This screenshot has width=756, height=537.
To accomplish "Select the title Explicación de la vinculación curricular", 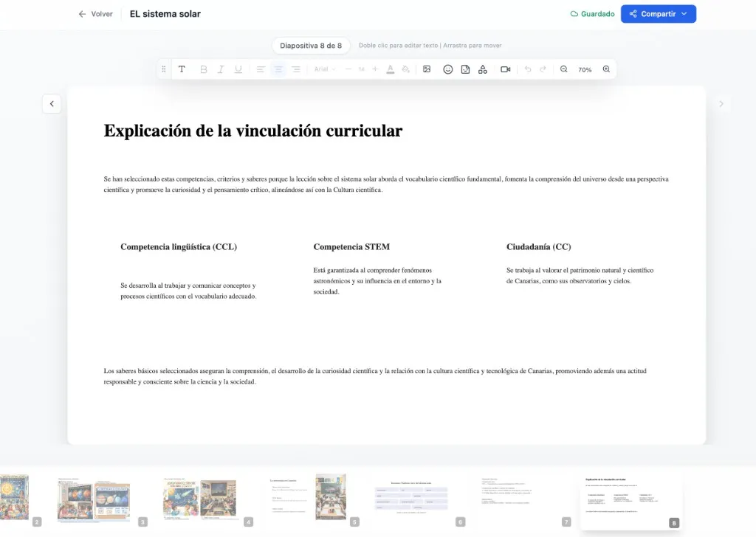I will (253, 131).
